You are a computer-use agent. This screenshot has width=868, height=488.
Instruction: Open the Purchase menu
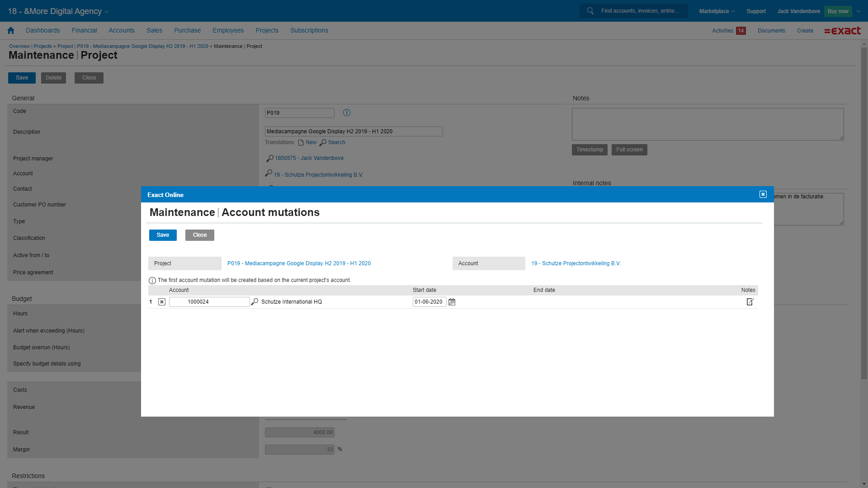pyautogui.click(x=187, y=30)
